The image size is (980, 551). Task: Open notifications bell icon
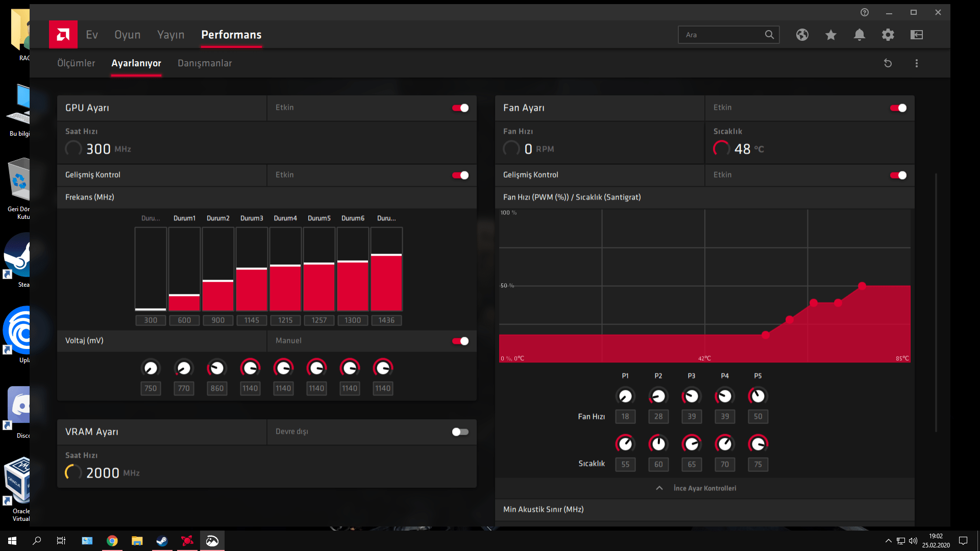[x=859, y=35]
